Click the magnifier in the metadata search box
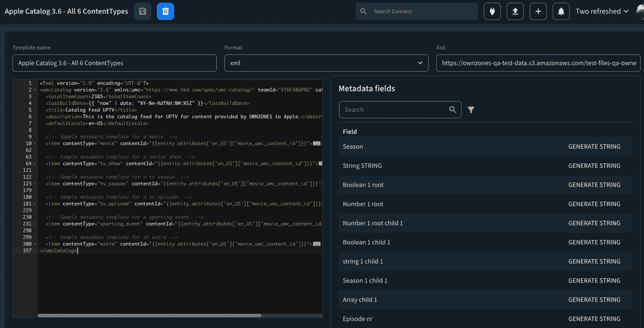Image resolution: width=644 pixels, height=328 pixels. pyautogui.click(x=452, y=110)
